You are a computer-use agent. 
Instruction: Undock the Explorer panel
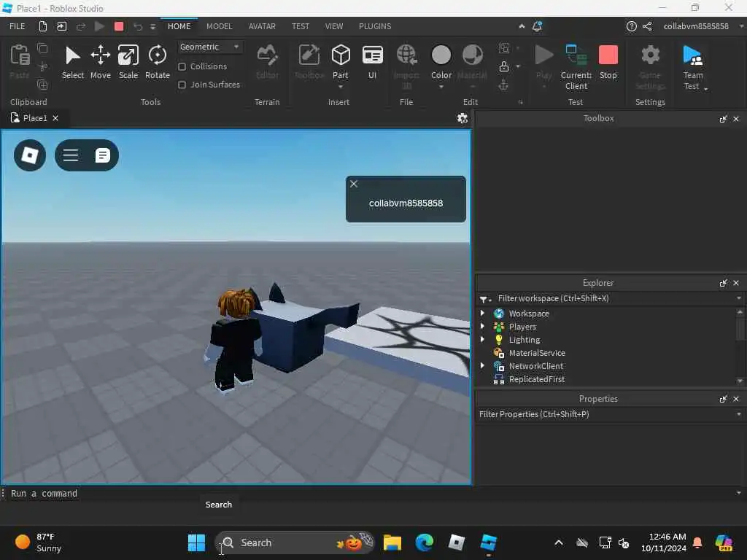723,283
